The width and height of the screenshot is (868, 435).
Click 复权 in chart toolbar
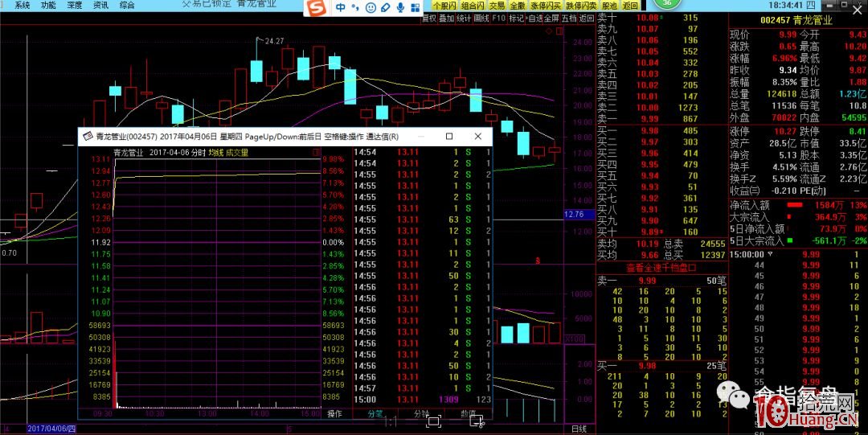point(429,18)
